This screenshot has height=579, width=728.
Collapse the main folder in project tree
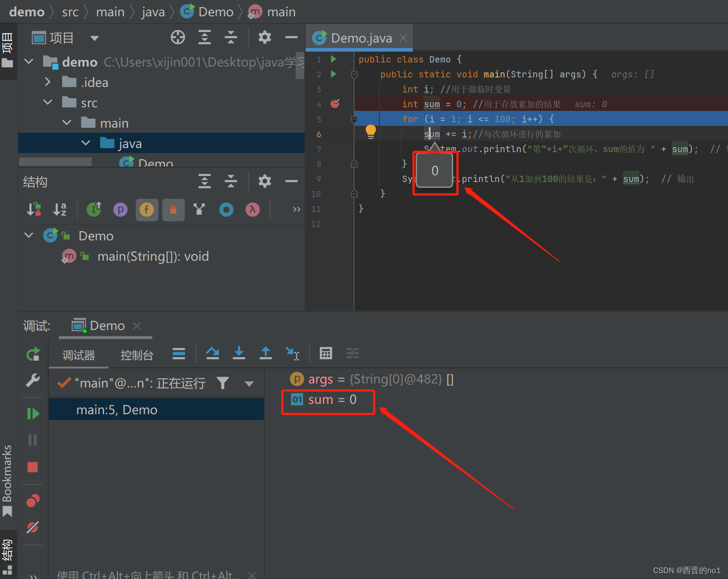click(x=67, y=123)
